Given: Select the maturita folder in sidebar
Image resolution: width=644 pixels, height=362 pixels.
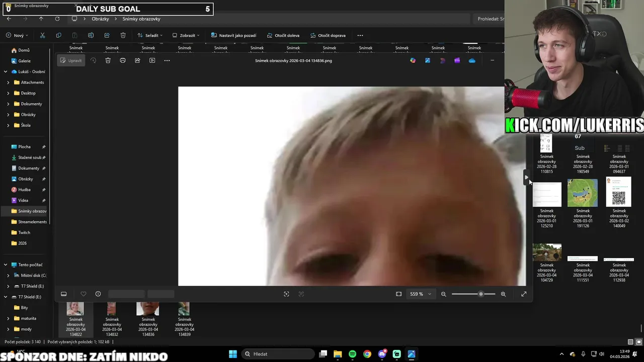Looking at the screenshot, I should point(28,318).
